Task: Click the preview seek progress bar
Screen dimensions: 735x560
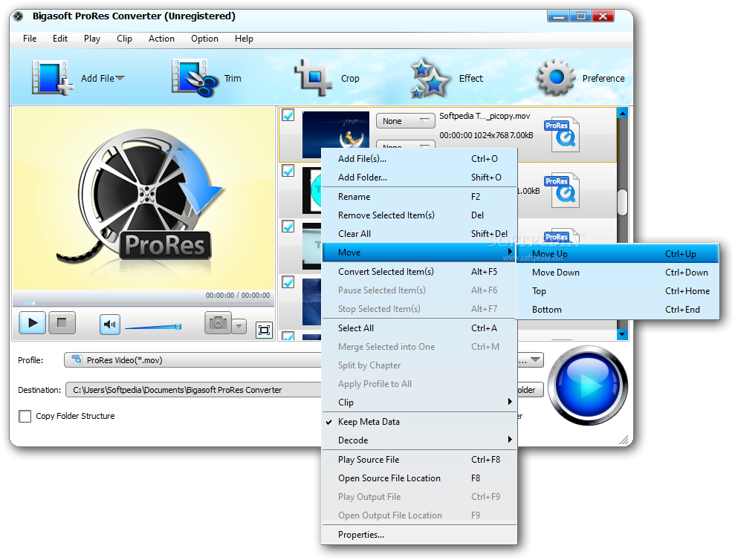Action: tap(143, 303)
